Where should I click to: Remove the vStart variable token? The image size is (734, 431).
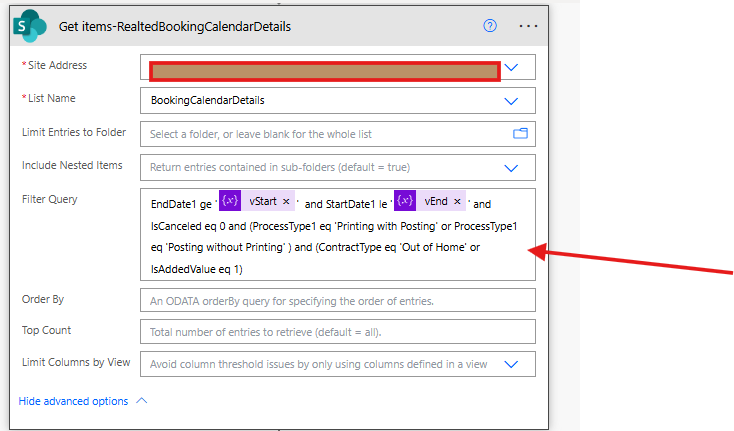click(286, 201)
